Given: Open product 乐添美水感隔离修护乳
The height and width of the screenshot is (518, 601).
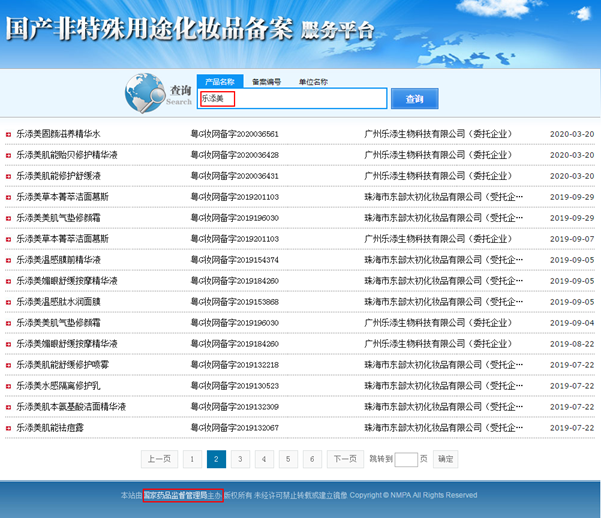Looking at the screenshot, I should coord(58,386).
